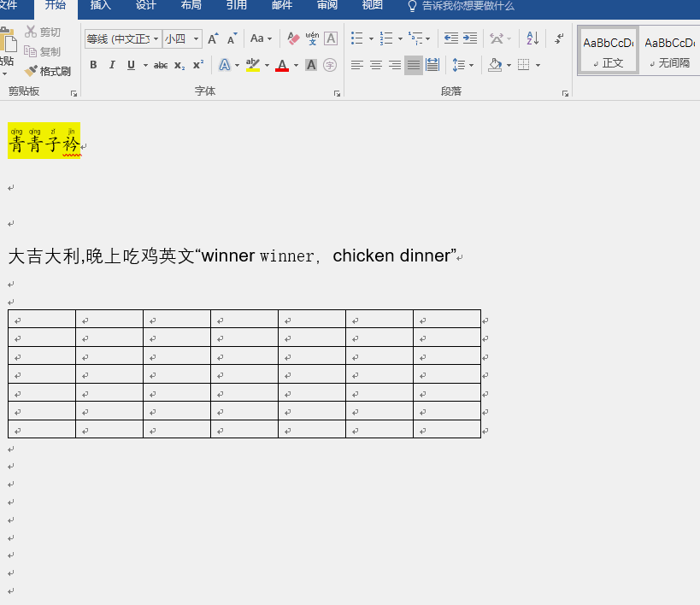Click the Sort A-Z icon
The image size is (700, 605).
click(x=532, y=38)
